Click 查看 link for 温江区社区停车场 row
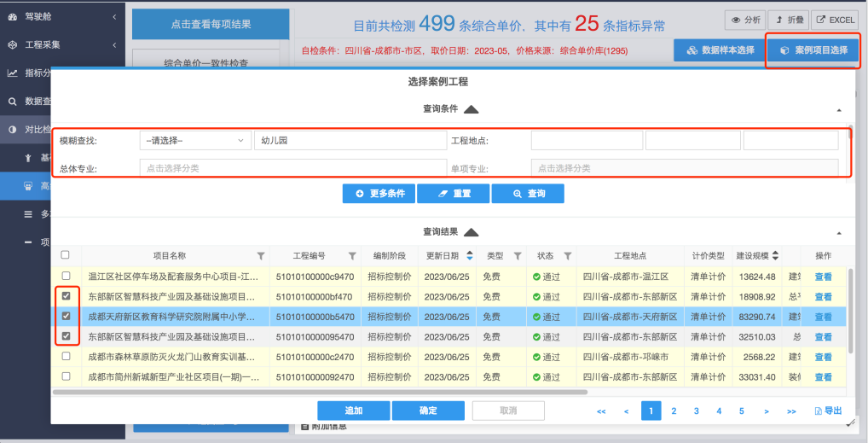The image size is (868, 443). 823,277
